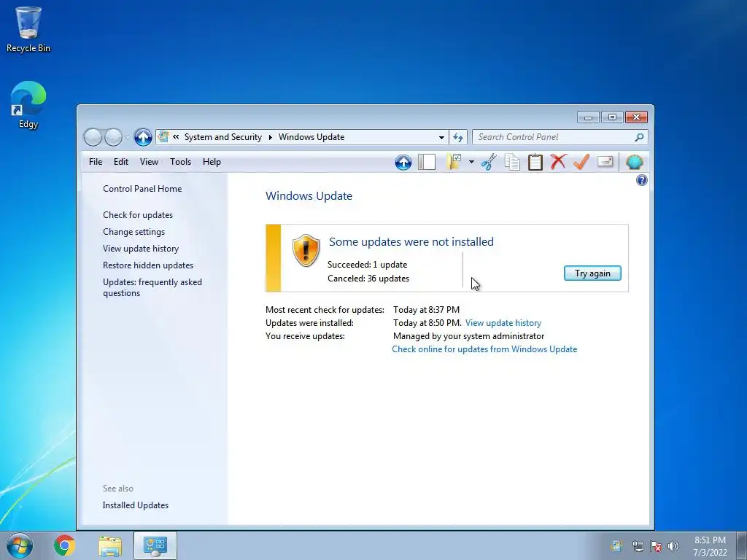747x560 pixels.
Task: Click Restore hidden updates
Action: 148,265
